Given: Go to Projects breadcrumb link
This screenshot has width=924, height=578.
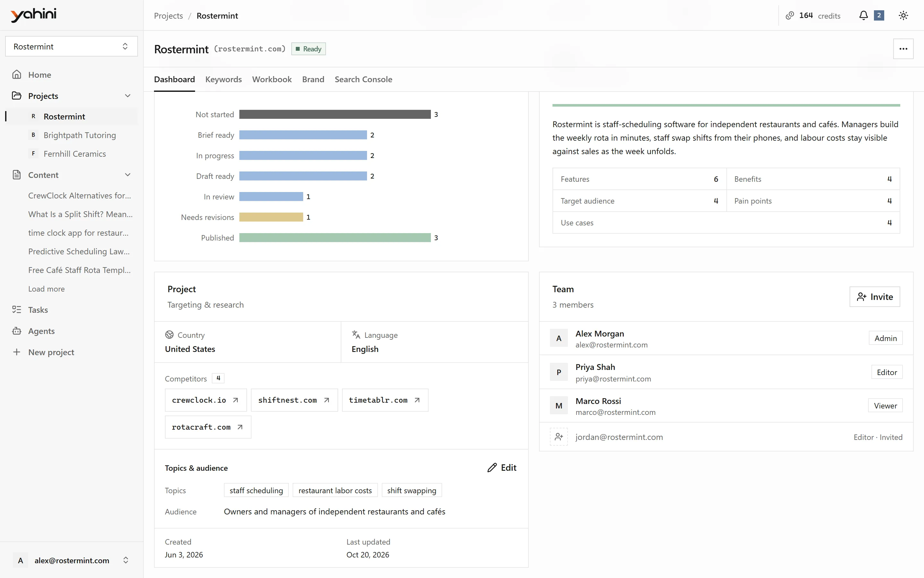Looking at the screenshot, I should pyautogui.click(x=168, y=16).
